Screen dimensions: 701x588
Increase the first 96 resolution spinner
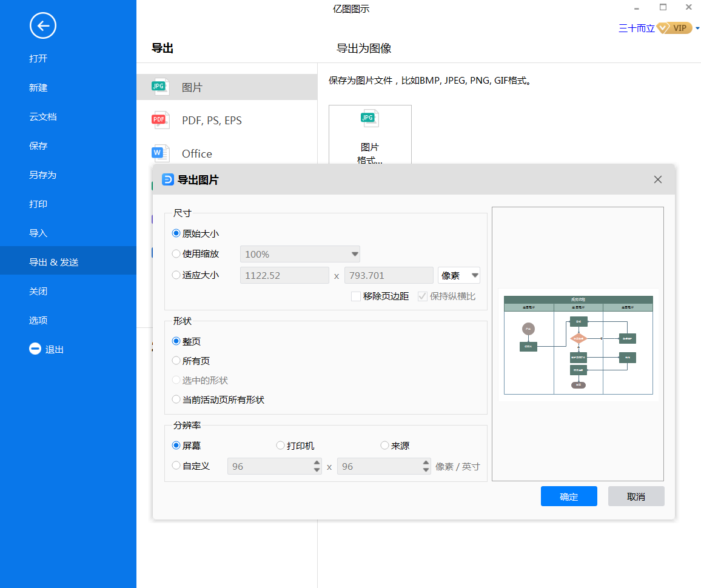click(317, 463)
